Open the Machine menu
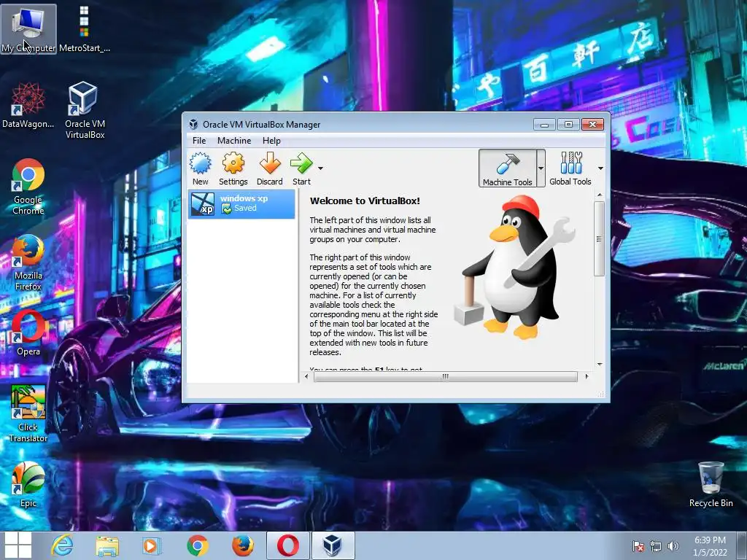Screen dimensions: 747x560 (234, 141)
